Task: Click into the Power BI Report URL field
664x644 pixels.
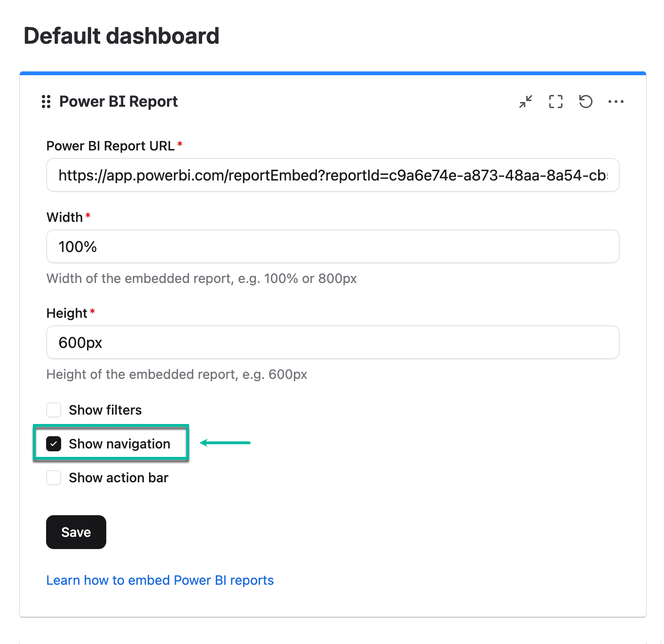Action: coord(332,175)
